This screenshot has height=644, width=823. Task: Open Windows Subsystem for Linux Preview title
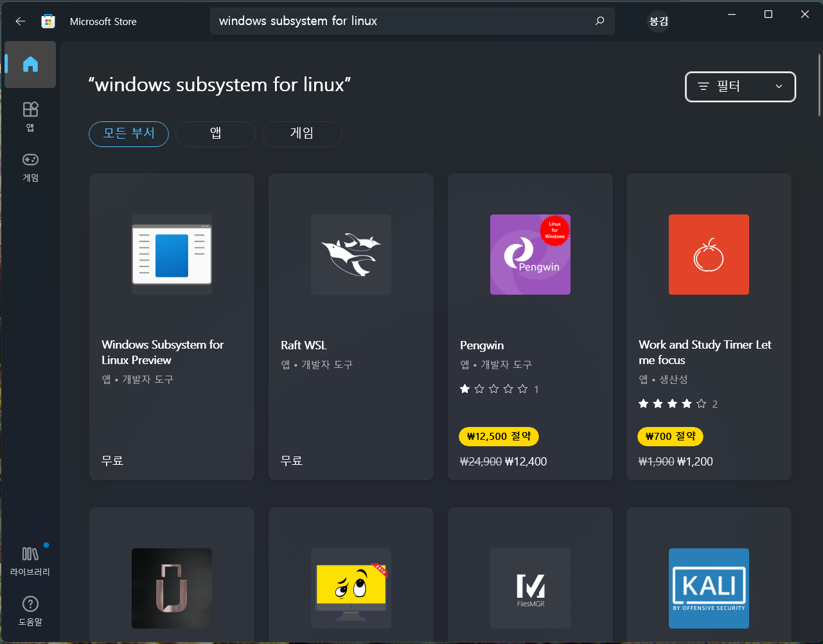point(163,352)
